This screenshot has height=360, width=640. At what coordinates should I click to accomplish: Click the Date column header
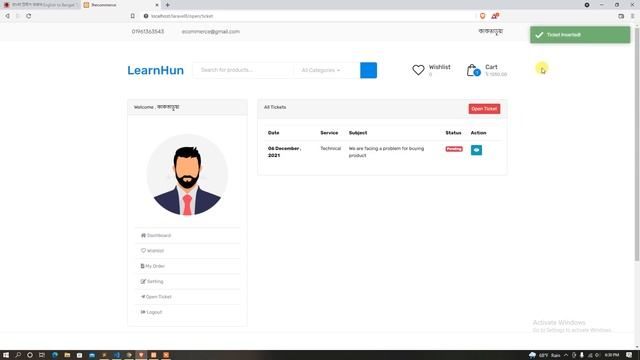(x=273, y=133)
